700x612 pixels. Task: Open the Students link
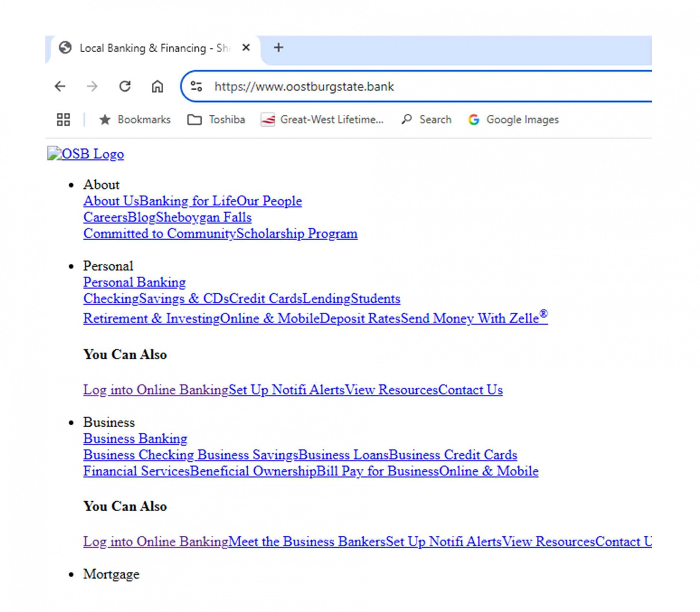pos(375,298)
